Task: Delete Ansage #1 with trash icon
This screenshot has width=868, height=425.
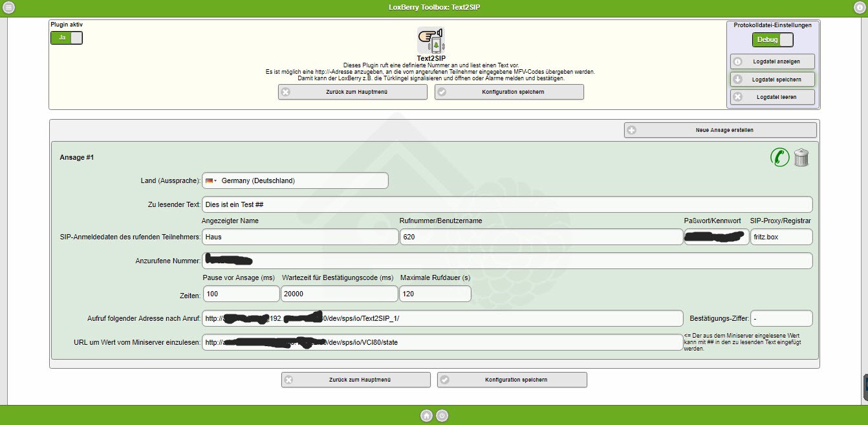Action: (x=801, y=157)
